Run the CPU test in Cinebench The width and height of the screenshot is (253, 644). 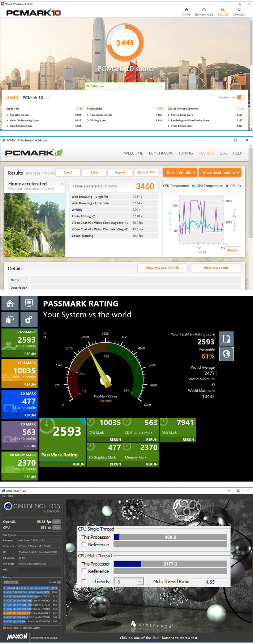(57, 528)
